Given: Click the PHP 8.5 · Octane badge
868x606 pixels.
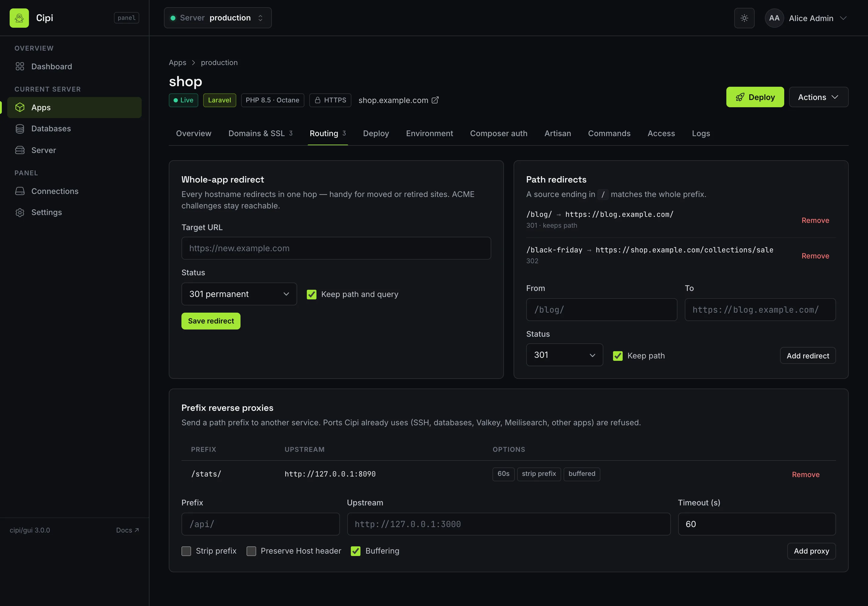Looking at the screenshot, I should (272, 100).
